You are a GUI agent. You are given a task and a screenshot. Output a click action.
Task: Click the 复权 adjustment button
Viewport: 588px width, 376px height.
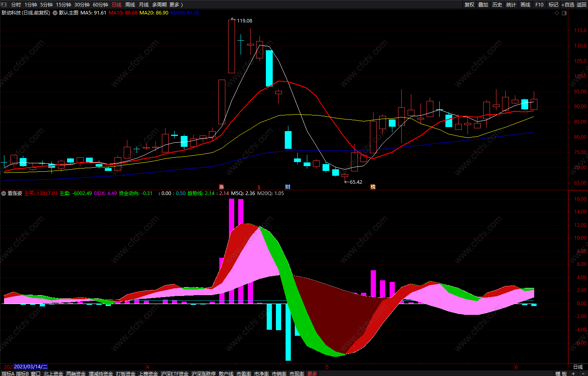pos(470,5)
